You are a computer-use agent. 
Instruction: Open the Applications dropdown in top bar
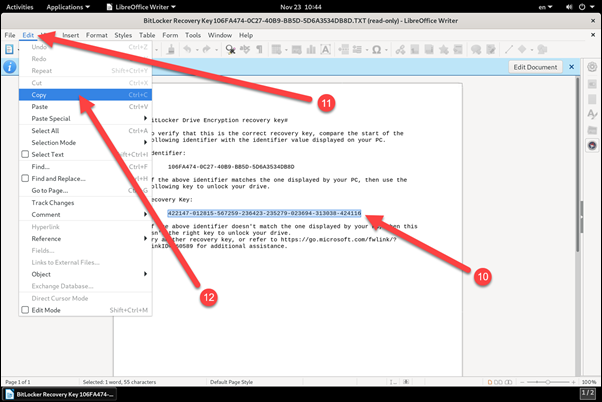[68, 7]
